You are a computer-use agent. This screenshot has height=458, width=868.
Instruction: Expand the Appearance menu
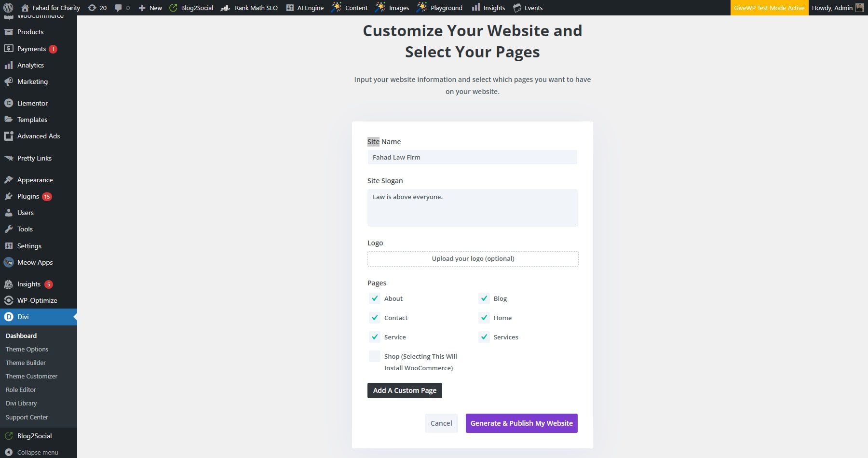34,180
